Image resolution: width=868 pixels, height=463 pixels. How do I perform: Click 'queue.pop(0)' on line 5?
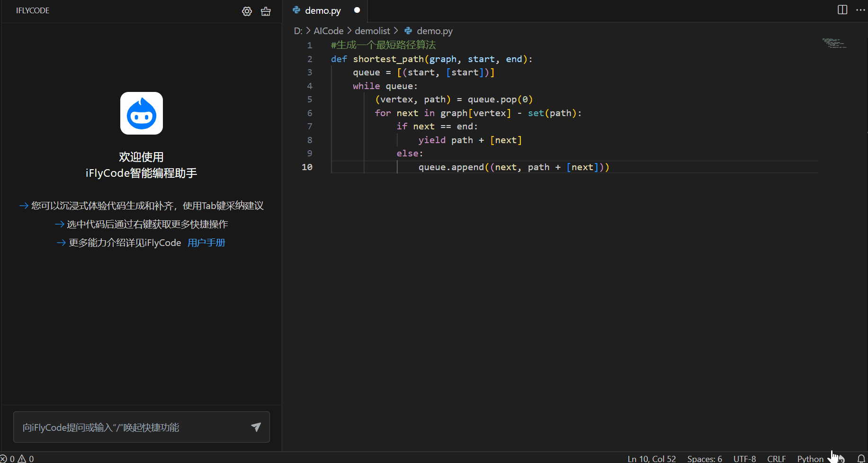pos(501,99)
